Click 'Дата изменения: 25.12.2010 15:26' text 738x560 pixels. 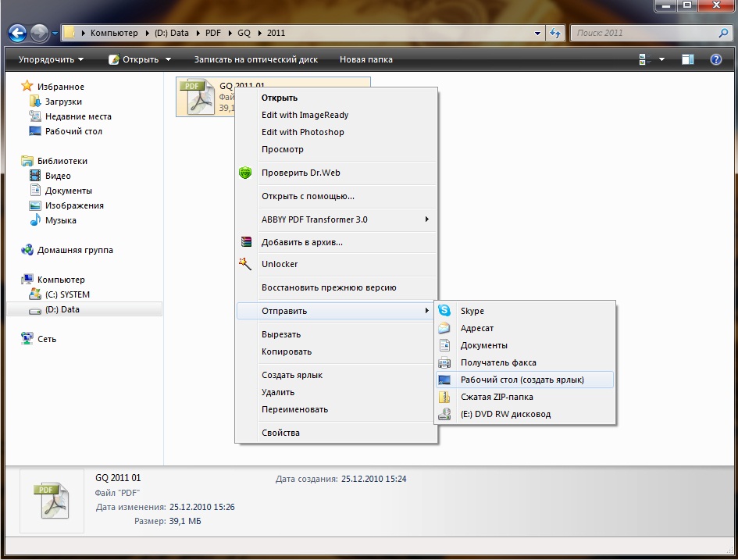[166, 507]
